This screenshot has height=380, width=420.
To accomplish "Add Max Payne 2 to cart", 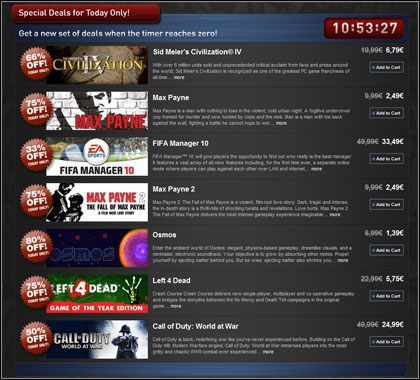I will (387, 204).
